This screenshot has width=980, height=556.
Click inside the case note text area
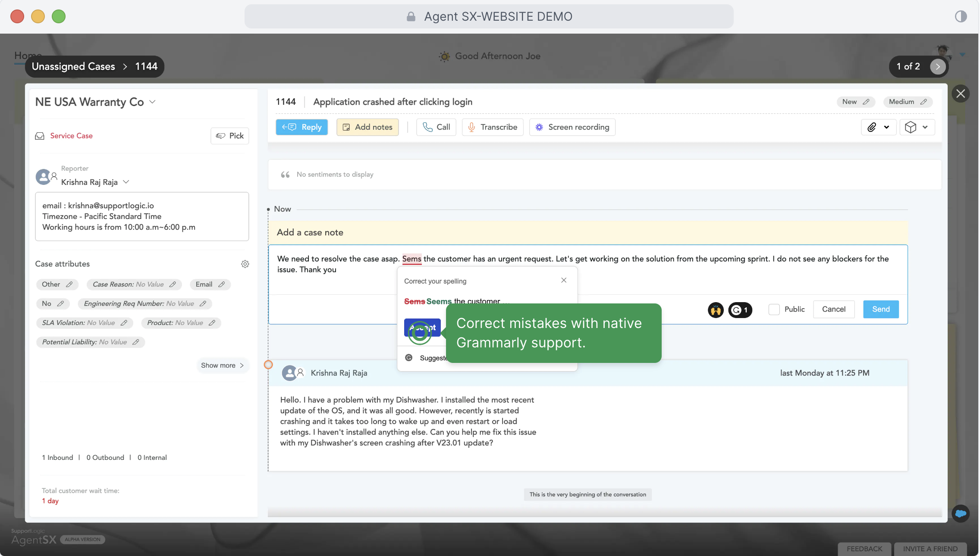[588, 269]
